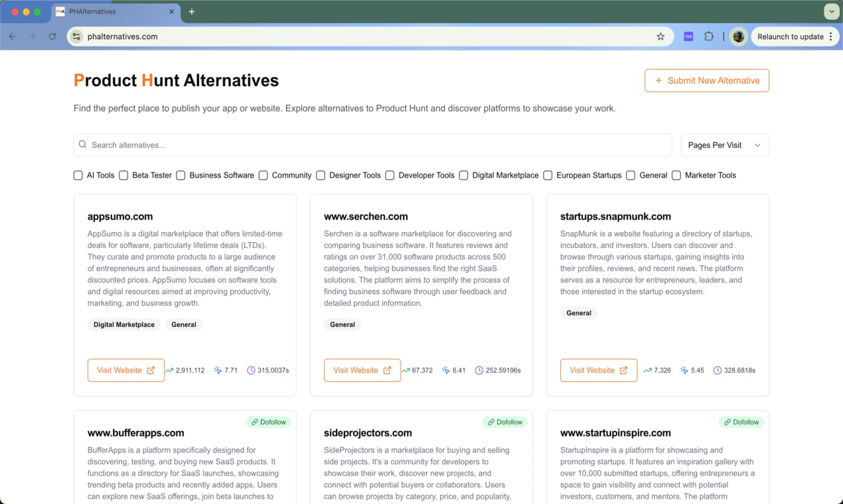Click appsumo.com pages per visit icon
This screenshot has height=504, width=843.
(218, 370)
